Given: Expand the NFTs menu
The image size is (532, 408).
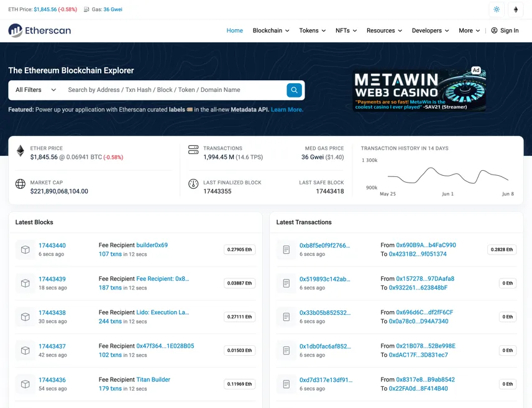Looking at the screenshot, I should (x=346, y=30).
